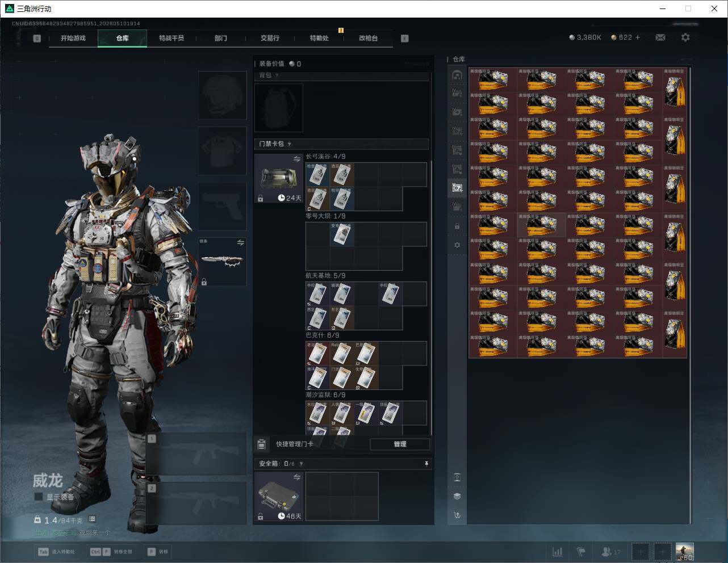Click the swap arrows on the safe box

click(297, 477)
